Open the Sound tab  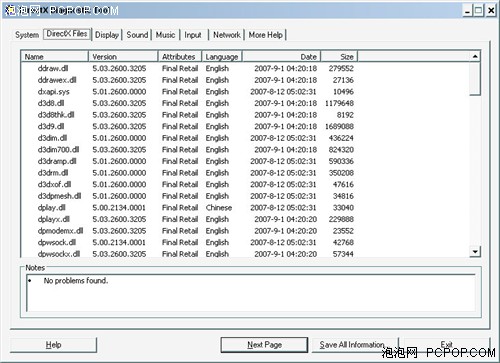click(x=137, y=35)
